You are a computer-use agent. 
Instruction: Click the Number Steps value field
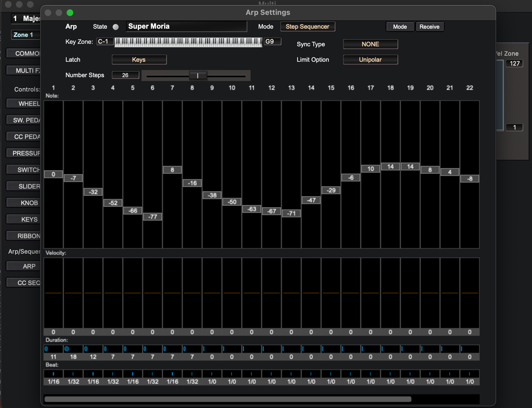click(125, 75)
